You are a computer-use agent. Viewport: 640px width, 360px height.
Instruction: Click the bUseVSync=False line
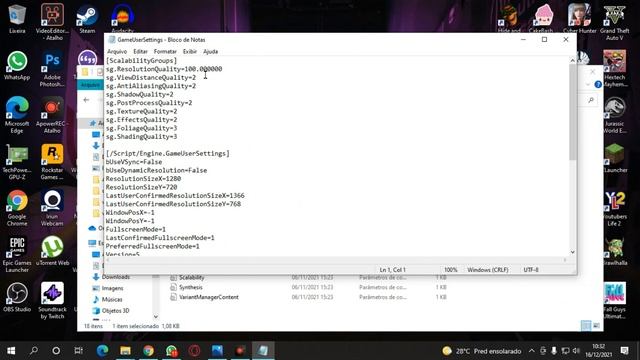click(134, 162)
